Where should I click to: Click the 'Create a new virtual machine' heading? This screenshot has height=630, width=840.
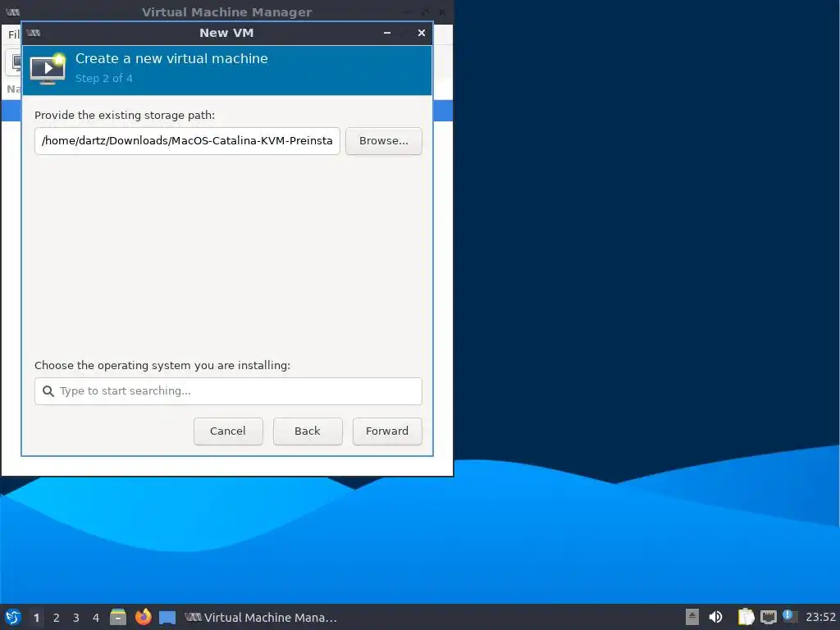click(x=171, y=58)
